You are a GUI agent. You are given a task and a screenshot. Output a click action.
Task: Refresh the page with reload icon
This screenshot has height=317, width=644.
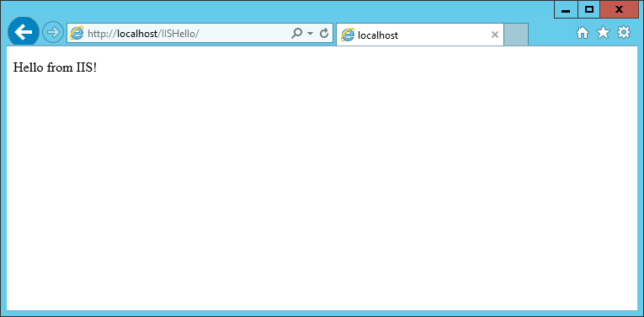point(324,33)
